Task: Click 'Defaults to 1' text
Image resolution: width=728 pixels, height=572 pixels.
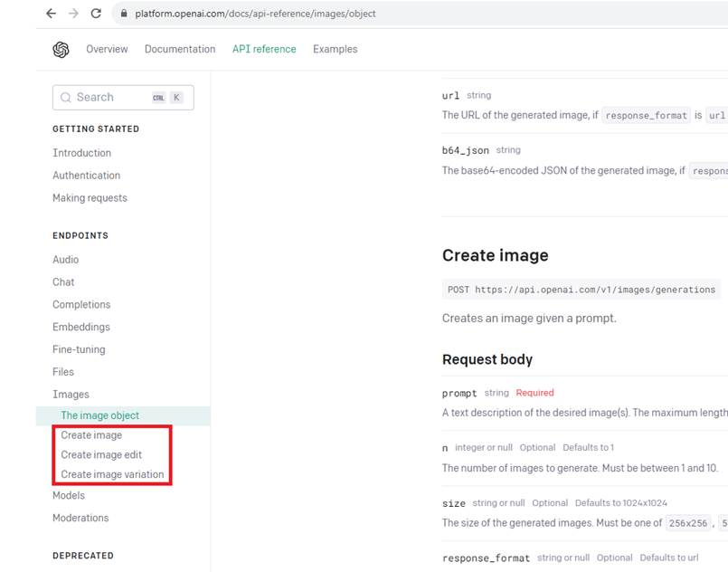Action: (588, 448)
